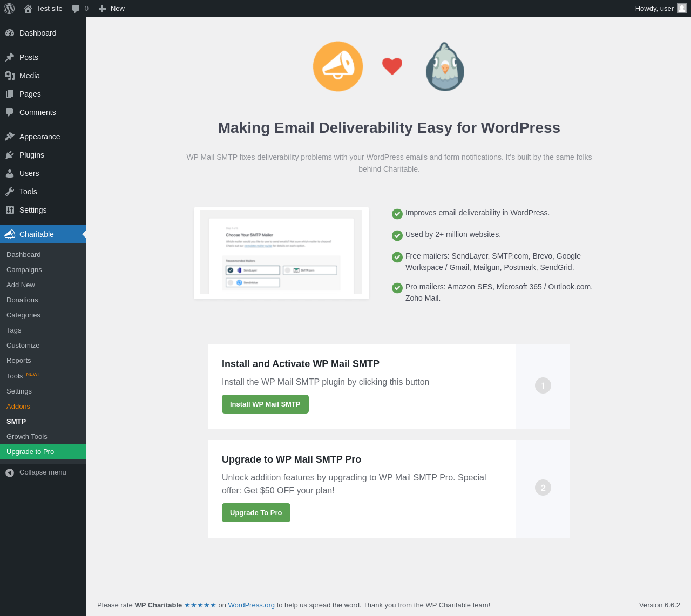This screenshot has height=616, width=691.
Task: Select SMTP submenu item
Action: (x=43, y=422)
